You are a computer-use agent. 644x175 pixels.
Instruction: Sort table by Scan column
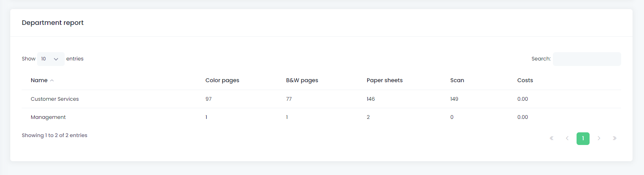[457, 80]
